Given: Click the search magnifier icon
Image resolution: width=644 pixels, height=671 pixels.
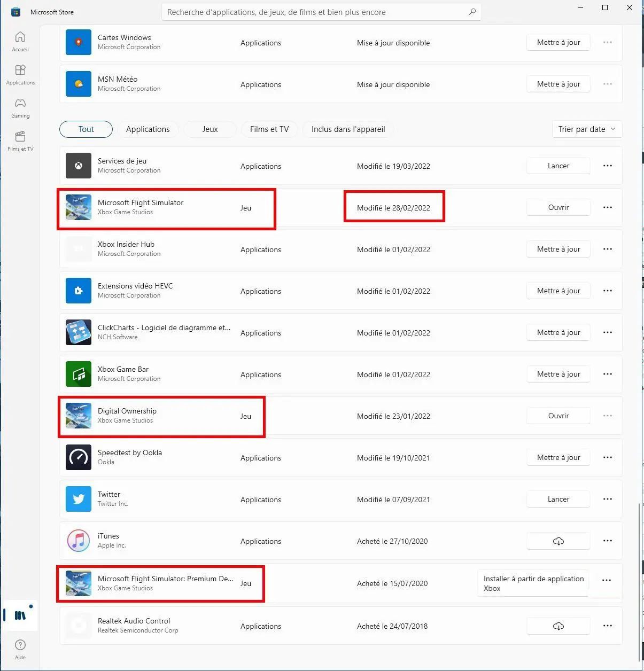Looking at the screenshot, I should click(x=472, y=12).
